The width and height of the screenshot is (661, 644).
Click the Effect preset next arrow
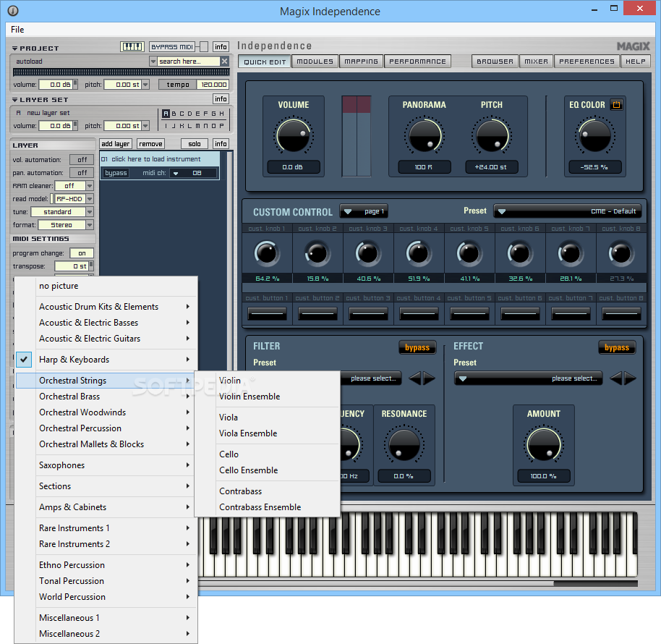[x=630, y=378]
